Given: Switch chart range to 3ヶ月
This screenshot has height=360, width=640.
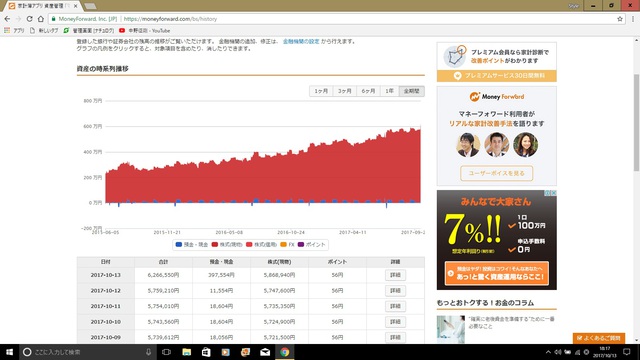Looking at the screenshot, I should coord(344,91).
